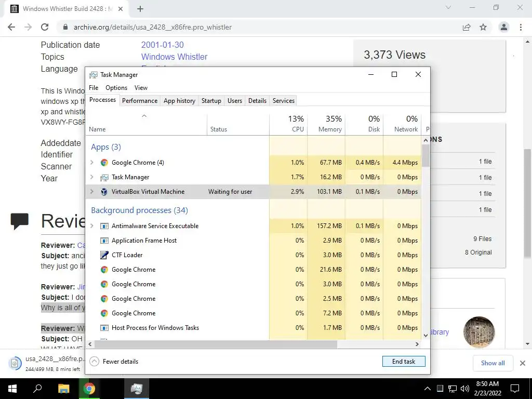Show hidden system tray icons
The image size is (532, 399).
(428, 389)
